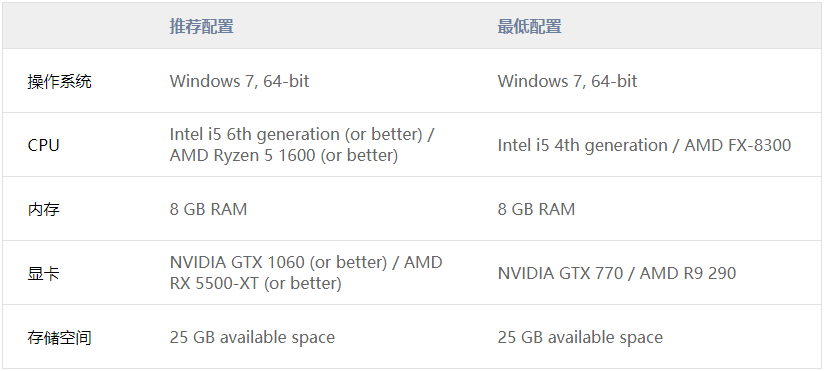Viewport: 824px width, 371px height.
Task: Click the empty top-left header cell
Action: pyautogui.click(x=80, y=26)
